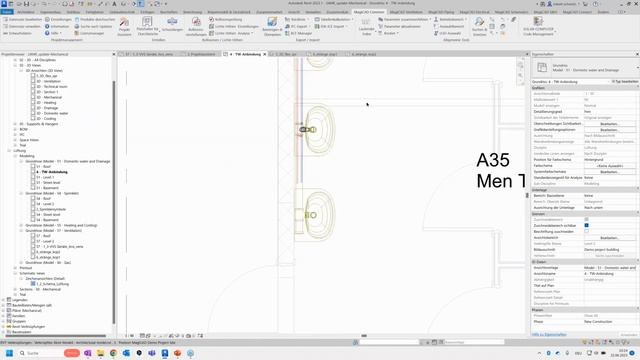This screenshot has height=360, width=640.
Task: Click Typ bearbeiten in Eigenschaften
Action: tap(625, 82)
